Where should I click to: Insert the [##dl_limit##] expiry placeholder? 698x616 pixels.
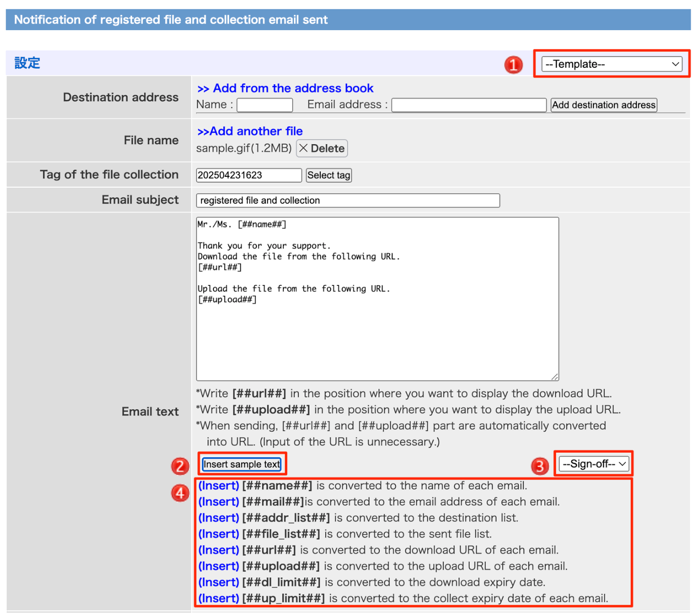[x=219, y=583]
